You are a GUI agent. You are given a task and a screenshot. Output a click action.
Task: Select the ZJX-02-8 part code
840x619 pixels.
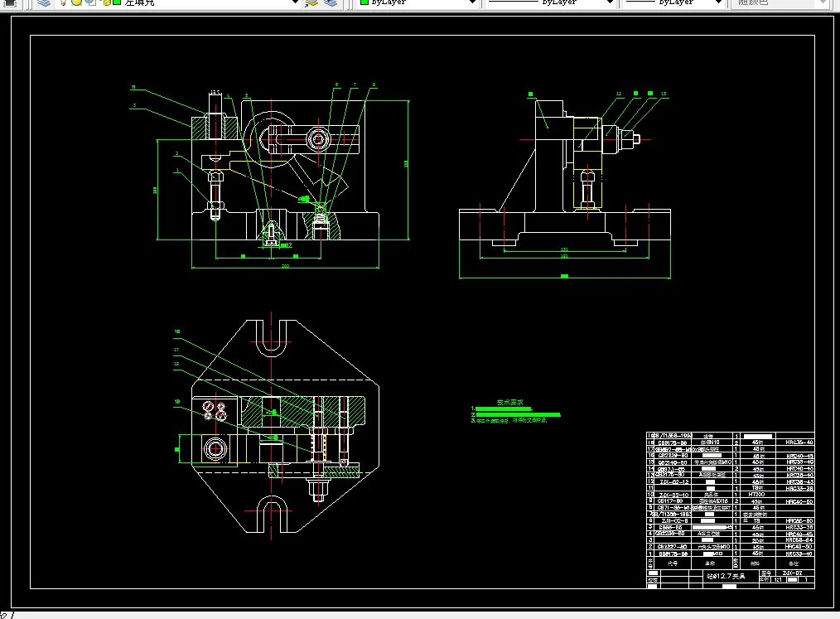click(674, 521)
